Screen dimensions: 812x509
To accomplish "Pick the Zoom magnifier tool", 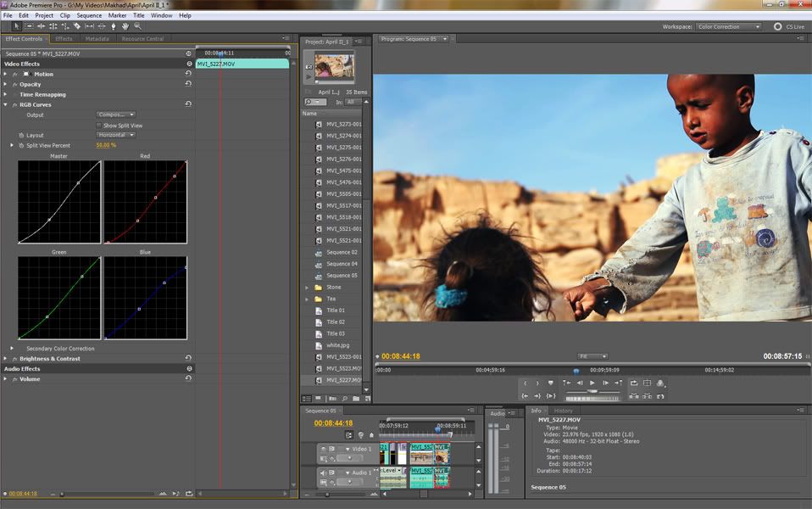I will 137,26.
